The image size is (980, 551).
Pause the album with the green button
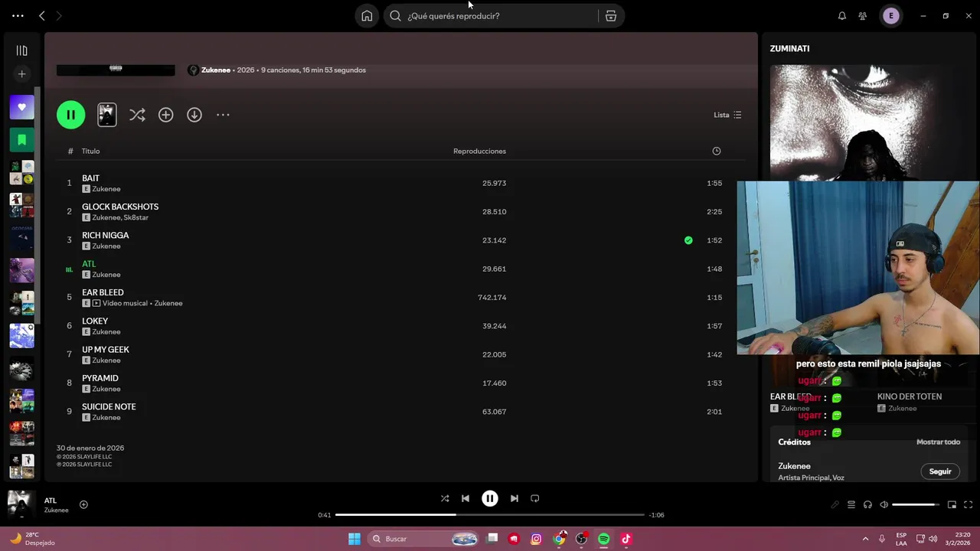coord(70,115)
